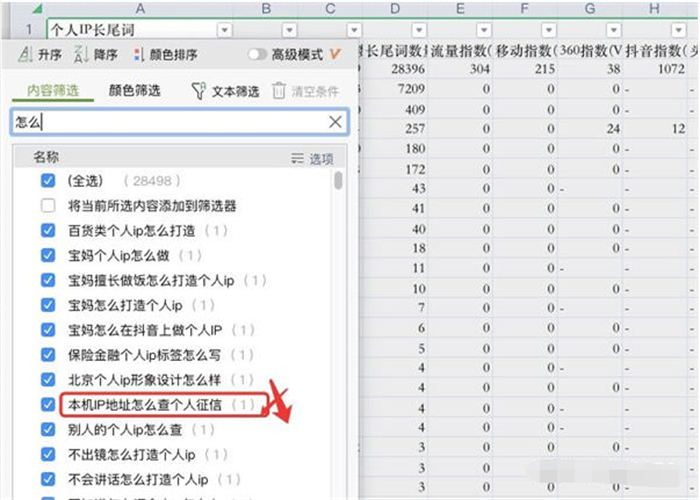Sort column descending with 降序
The height and width of the screenshot is (500, 700).
pos(96,55)
